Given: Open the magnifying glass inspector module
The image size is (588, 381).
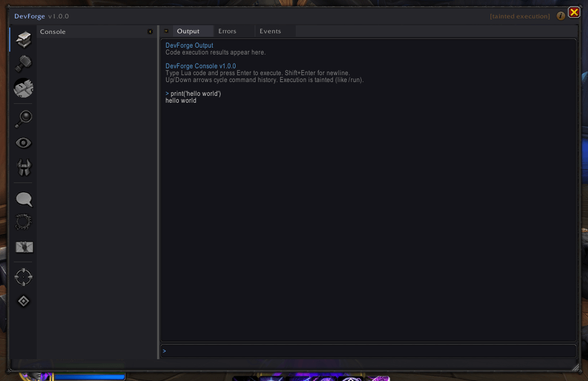Looking at the screenshot, I should (x=23, y=119).
